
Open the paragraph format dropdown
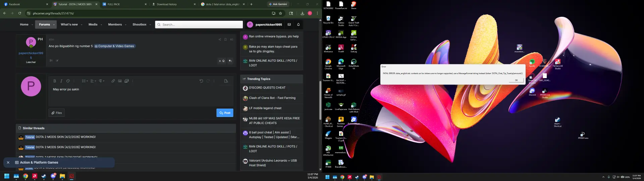coord(102,81)
